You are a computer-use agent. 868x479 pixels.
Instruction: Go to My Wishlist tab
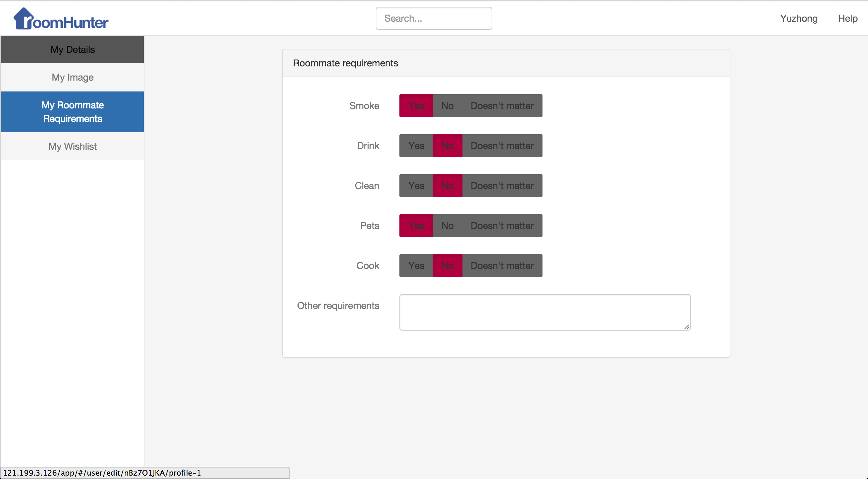coord(72,146)
